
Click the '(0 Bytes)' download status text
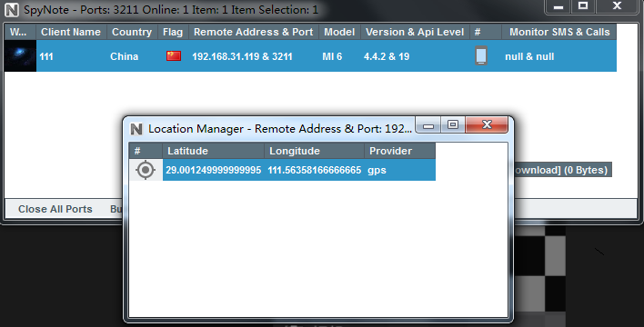pyautogui.click(x=586, y=170)
